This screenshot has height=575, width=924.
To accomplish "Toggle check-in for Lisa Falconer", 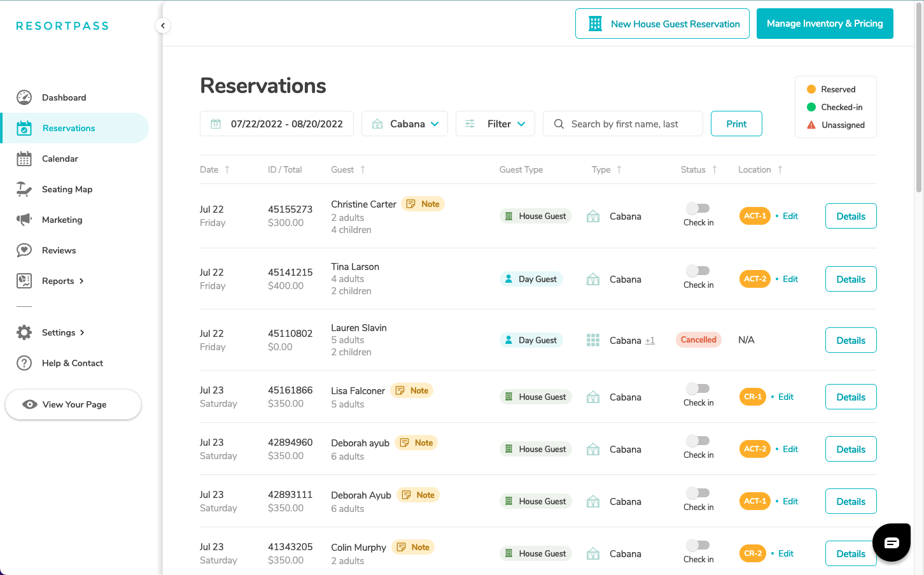I will pos(698,388).
